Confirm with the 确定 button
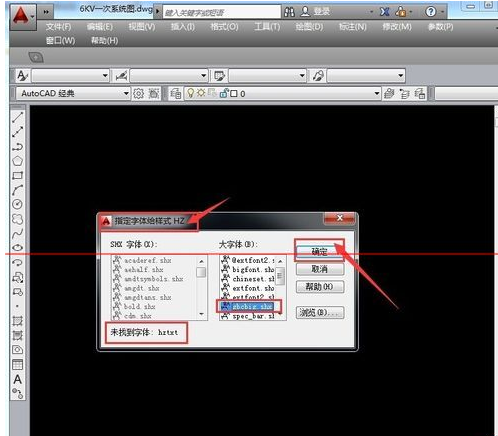 319,251
